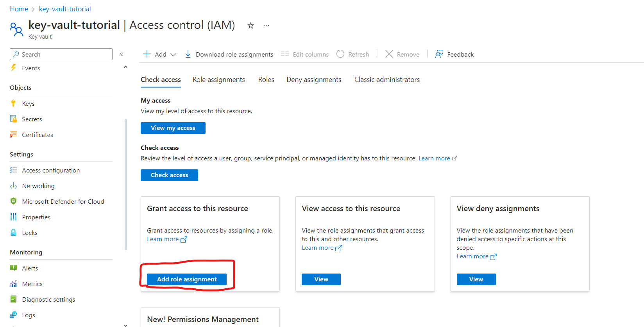
Task: Click the Remove X icon
Action: (389, 54)
